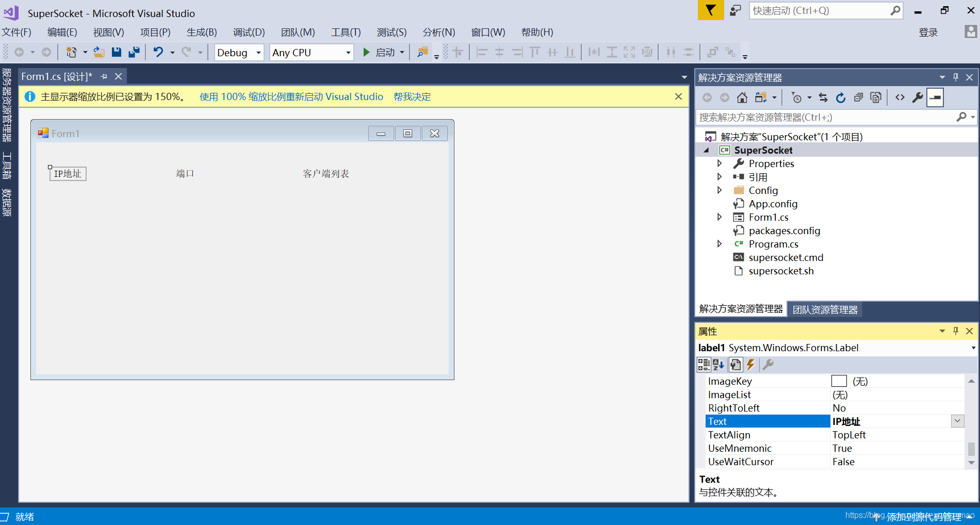The image size is (980, 525).
Task: Click the Find in Files toolbar icon
Action: [x=422, y=52]
